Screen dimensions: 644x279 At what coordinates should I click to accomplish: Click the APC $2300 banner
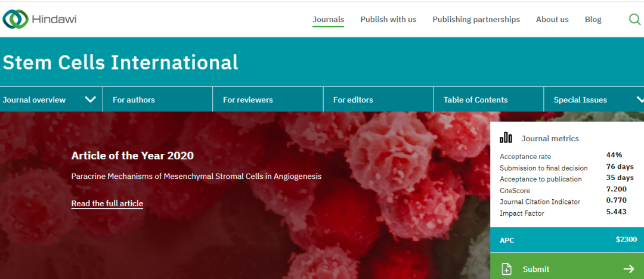[566, 240]
